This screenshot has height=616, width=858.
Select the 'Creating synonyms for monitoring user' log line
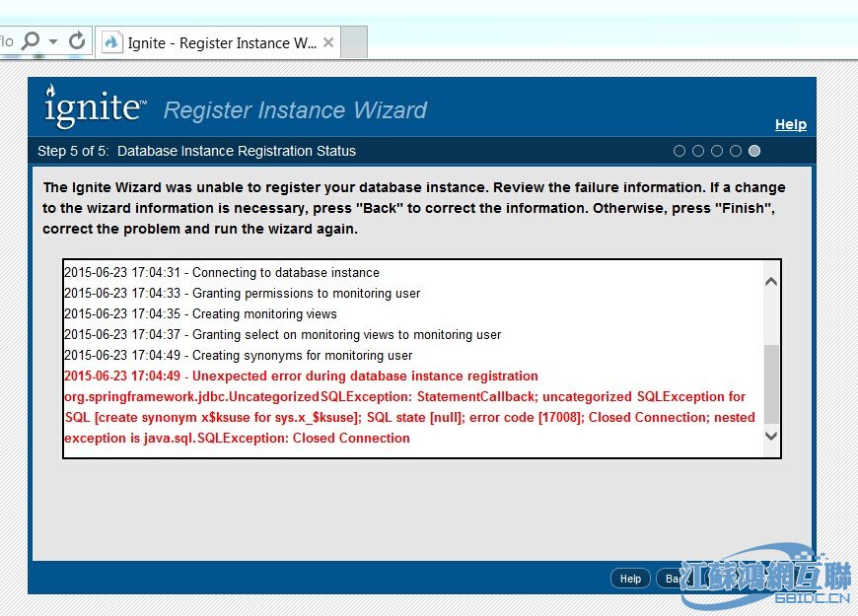(238, 356)
